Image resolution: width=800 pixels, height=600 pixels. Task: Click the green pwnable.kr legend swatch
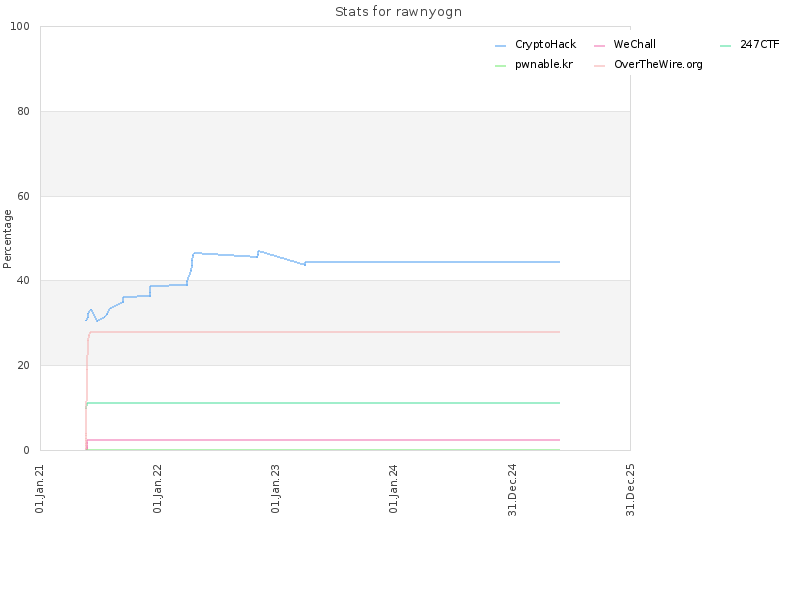[501, 66]
